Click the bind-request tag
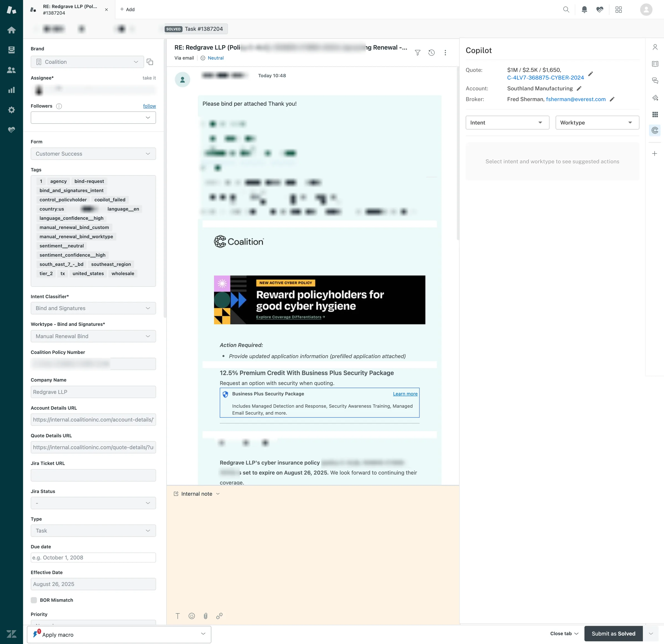 pyautogui.click(x=89, y=181)
